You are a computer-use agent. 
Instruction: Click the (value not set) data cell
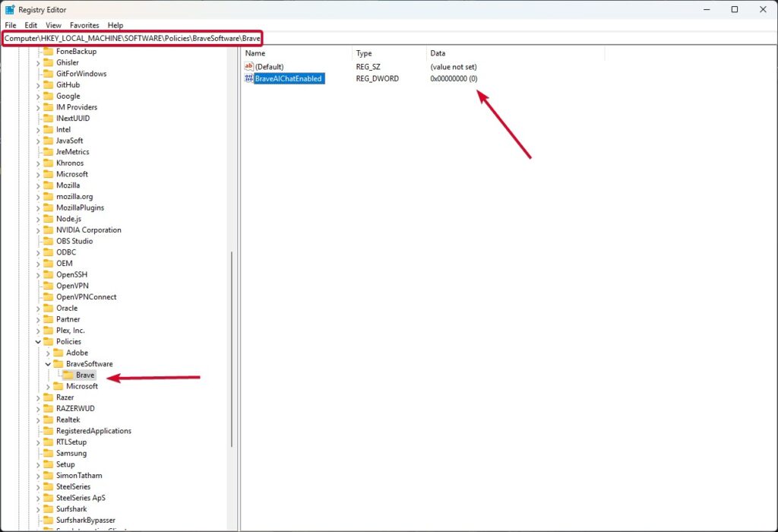453,67
